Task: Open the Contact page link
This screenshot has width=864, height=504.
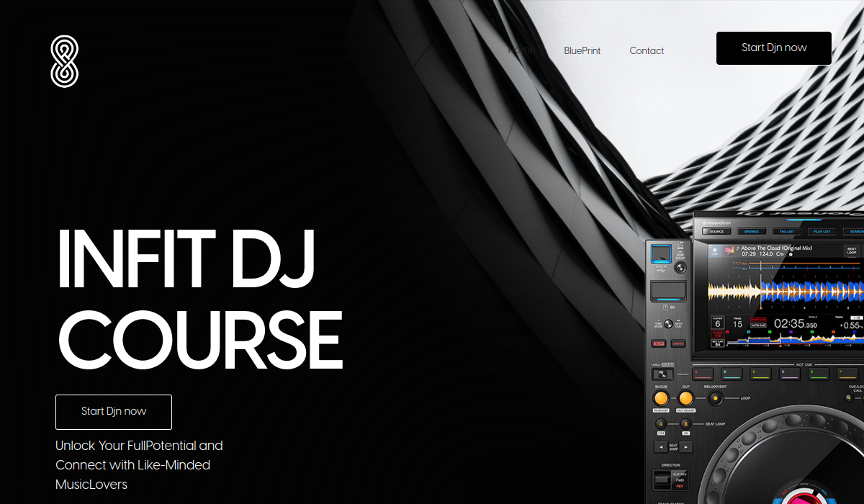Action: coord(647,50)
